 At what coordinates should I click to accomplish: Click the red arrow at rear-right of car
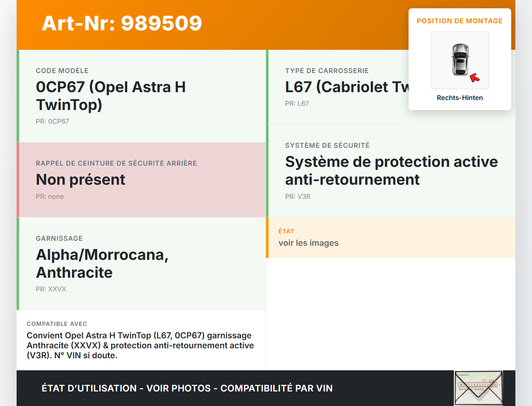click(x=474, y=78)
